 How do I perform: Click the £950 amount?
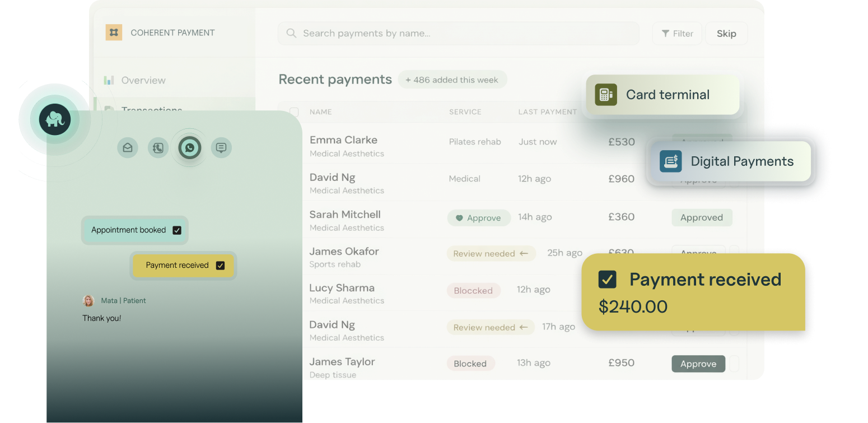coord(622,362)
